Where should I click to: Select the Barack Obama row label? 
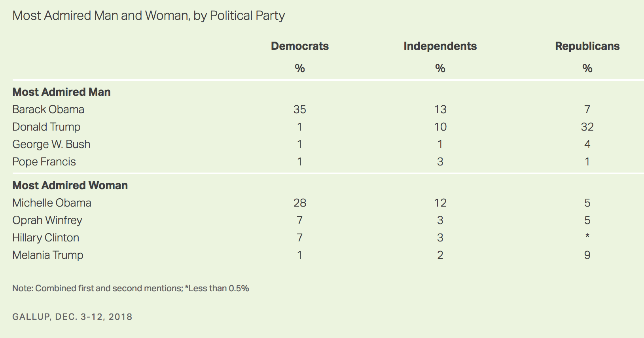(x=48, y=109)
